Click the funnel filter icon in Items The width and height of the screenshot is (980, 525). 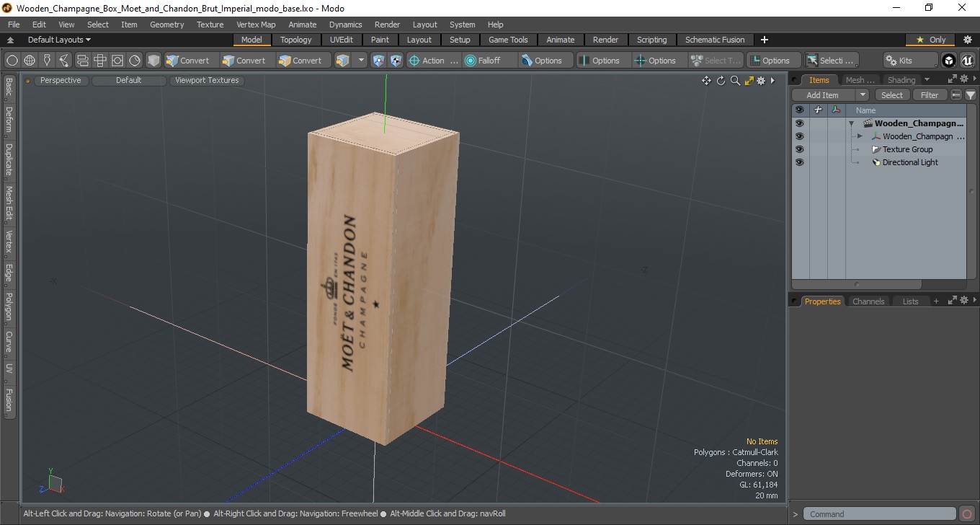click(x=971, y=95)
